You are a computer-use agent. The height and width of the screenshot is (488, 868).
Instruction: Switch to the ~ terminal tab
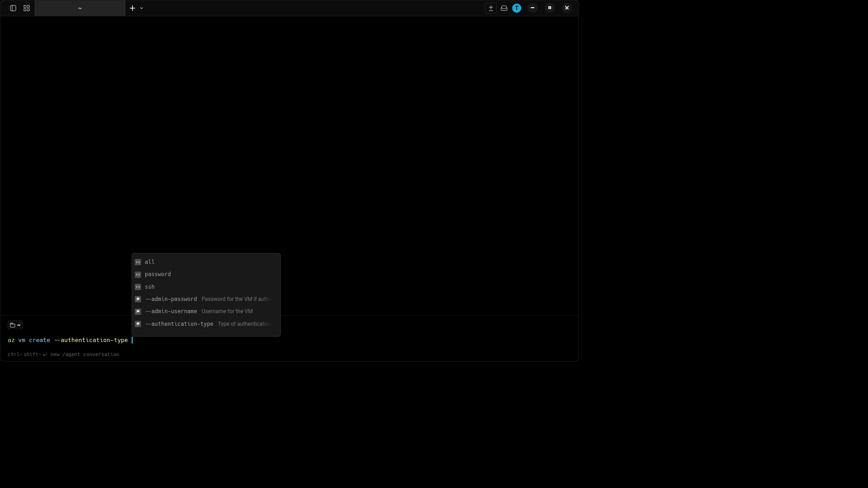(x=80, y=8)
